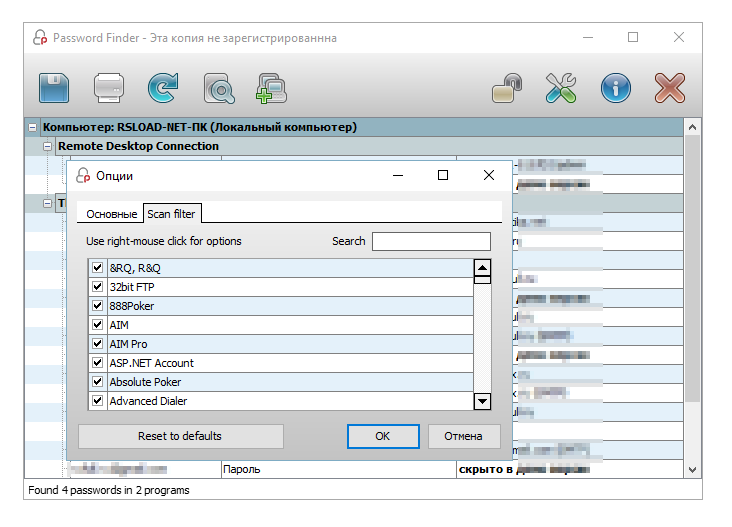Uncheck the Absolute Poker checkbox
This screenshot has width=732, height=527.
97,382
